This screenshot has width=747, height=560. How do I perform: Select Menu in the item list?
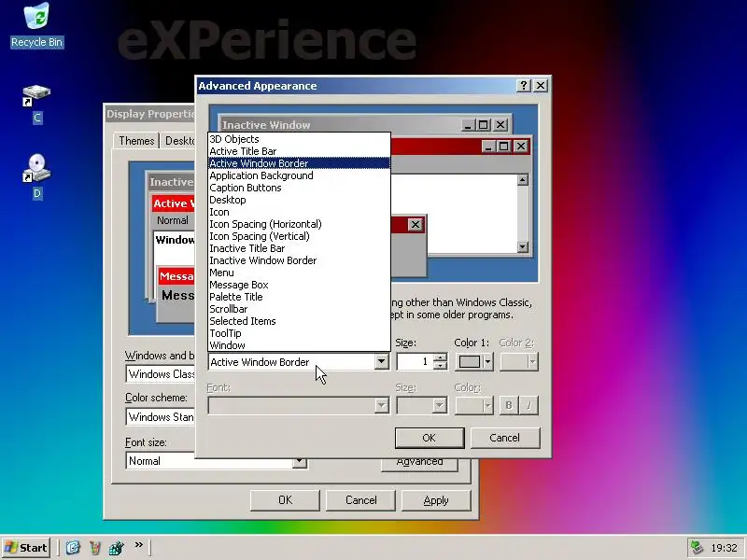coord(299,273)
